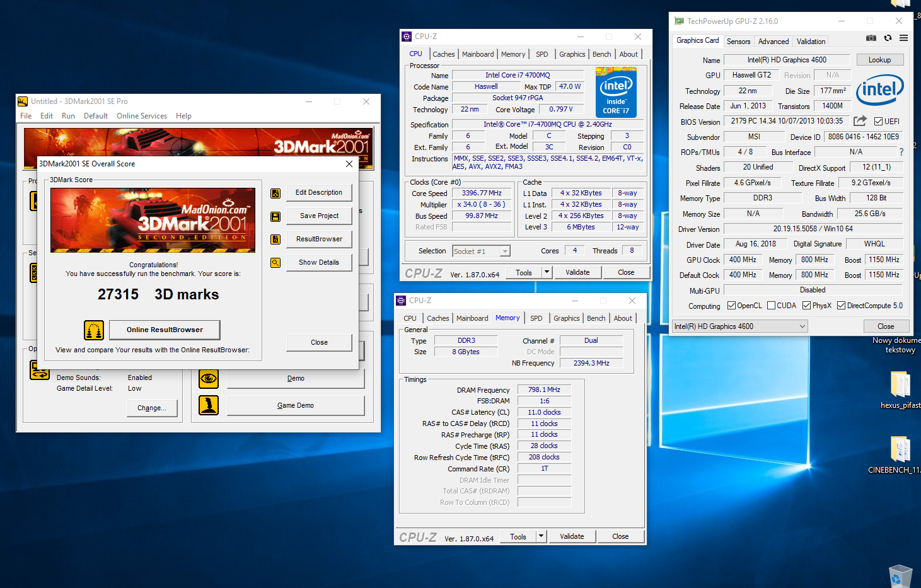Click the GPU-Z title bar app icon
This screenshot has width=921, height=588.
click(679, 21)
